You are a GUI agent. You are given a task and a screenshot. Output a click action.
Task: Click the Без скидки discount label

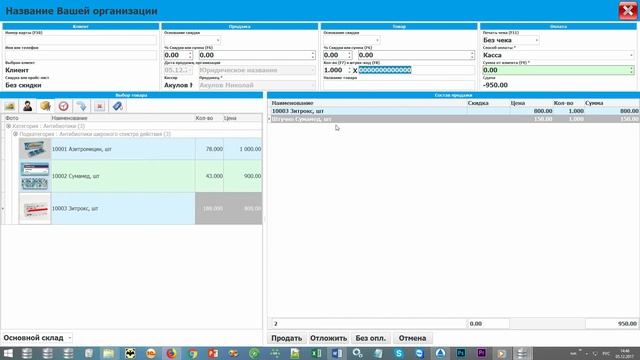(x=23, y=85)
